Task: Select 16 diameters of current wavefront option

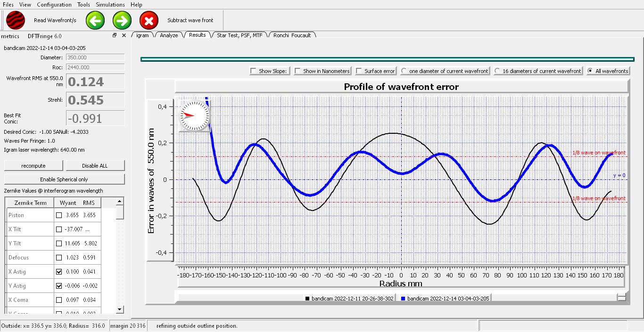Action: pos(497,71)
